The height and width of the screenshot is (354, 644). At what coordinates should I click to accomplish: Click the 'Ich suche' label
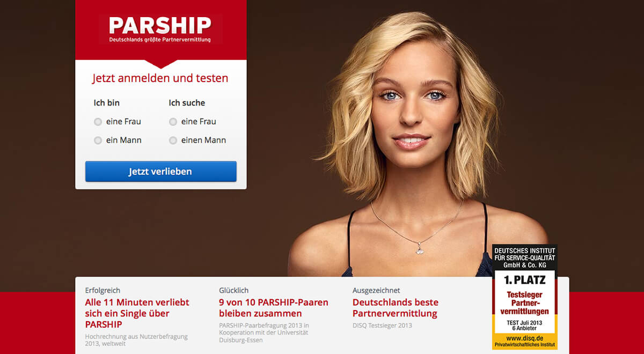(x=187, y=103)
